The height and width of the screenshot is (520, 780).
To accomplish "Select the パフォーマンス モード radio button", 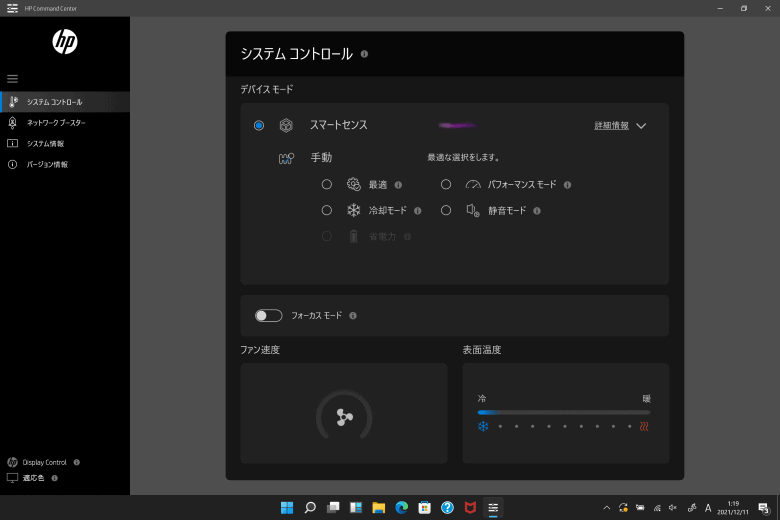I will pyautogui.click(x=446, y=185).
